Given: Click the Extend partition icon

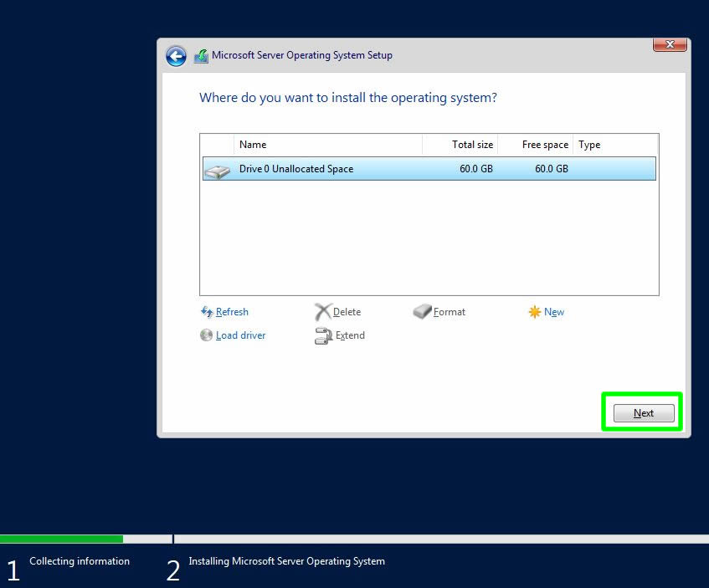Looking at the screenshot, I should [x=323, y=336].
